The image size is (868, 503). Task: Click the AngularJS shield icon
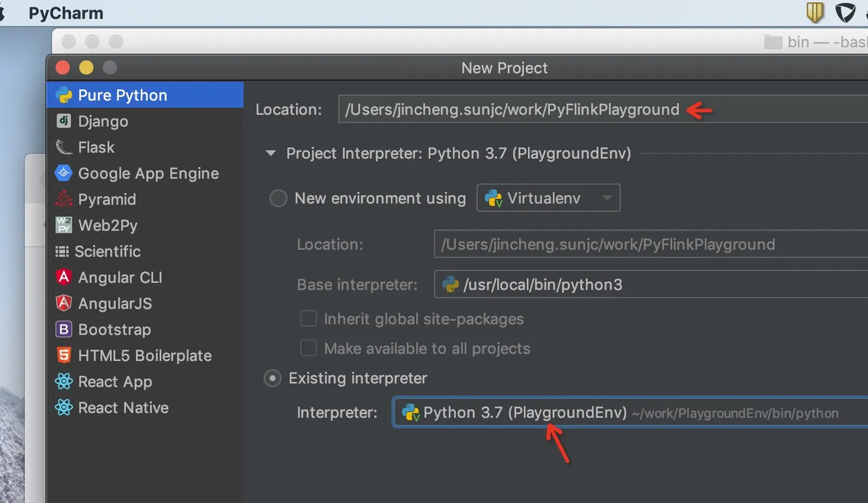click(x=64, y=303)
